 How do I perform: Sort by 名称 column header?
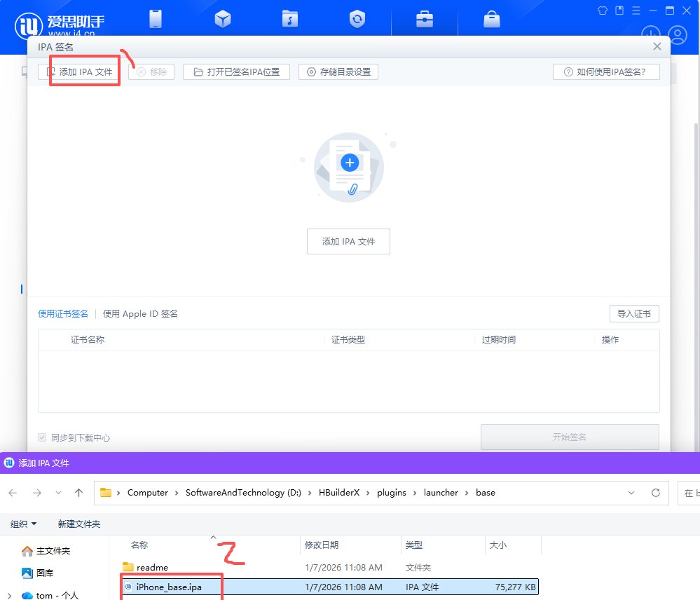click(139, 545)
